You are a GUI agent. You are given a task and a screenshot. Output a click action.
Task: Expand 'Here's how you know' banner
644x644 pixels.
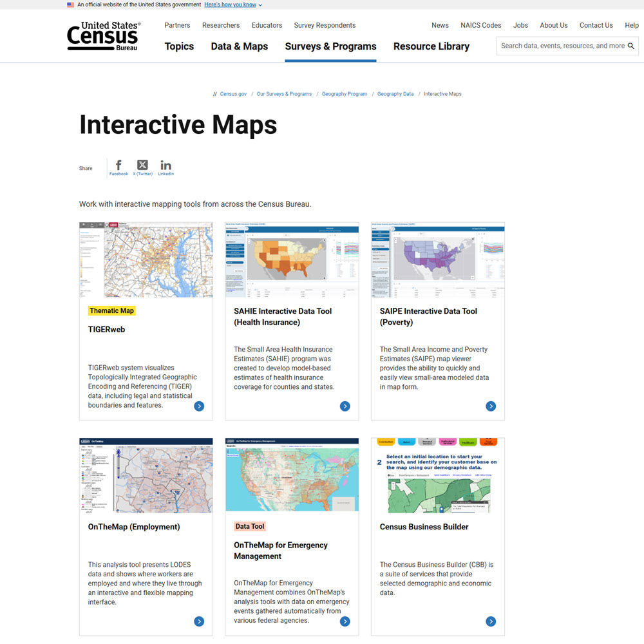pos(233,5)
